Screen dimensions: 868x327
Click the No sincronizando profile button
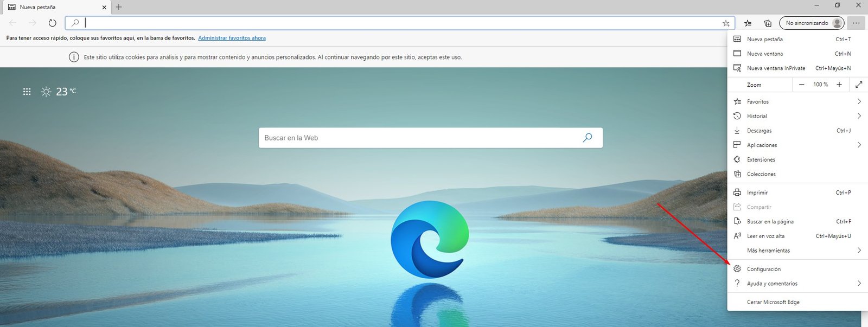812,23
